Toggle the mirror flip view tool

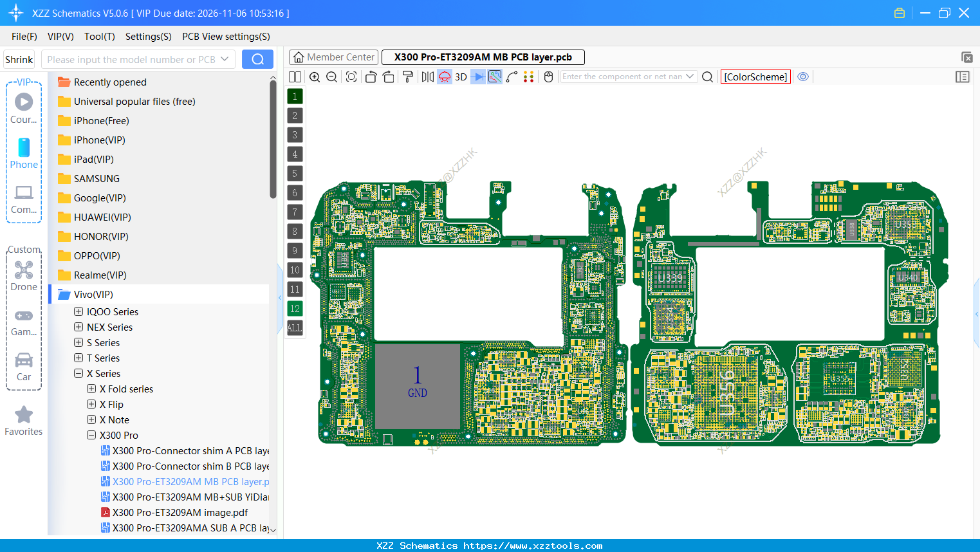click(x=427, y=77)
